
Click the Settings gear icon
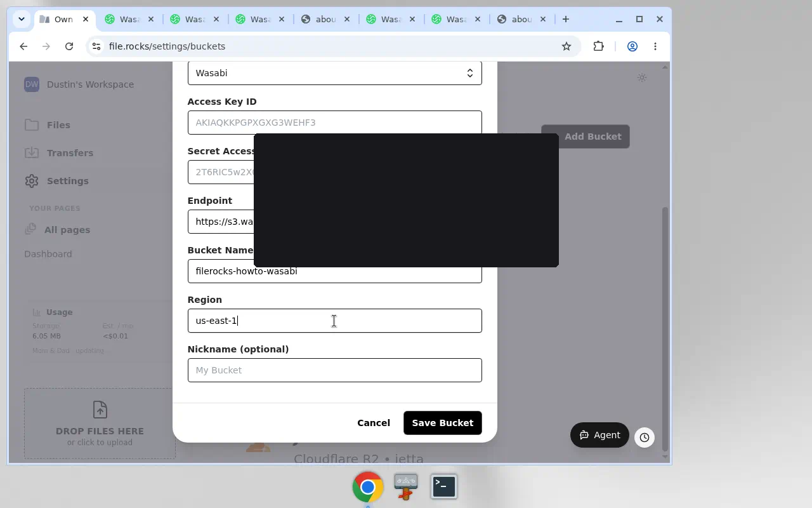tap(32, 181)
